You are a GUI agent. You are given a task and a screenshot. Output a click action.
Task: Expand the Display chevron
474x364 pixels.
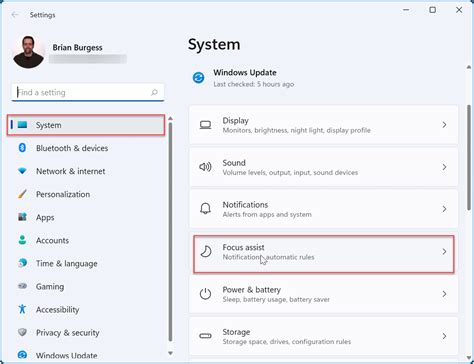tap(444, 125)
